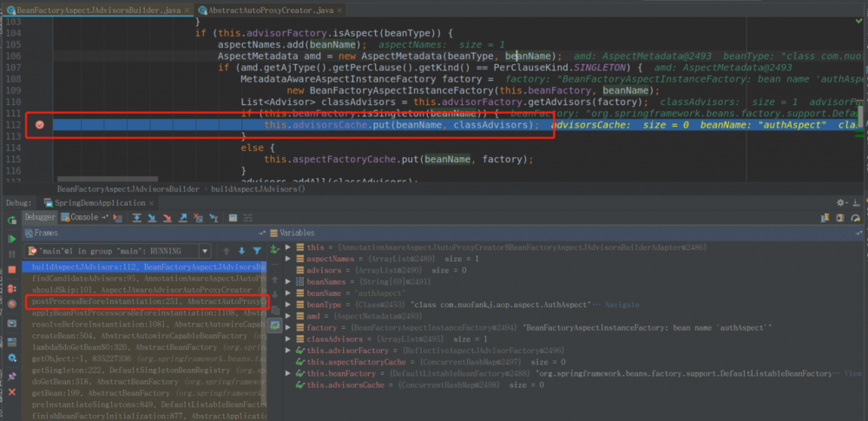Select the doGetBean:318 stack frame
868x421 pixels.
[x=146, y=382]
